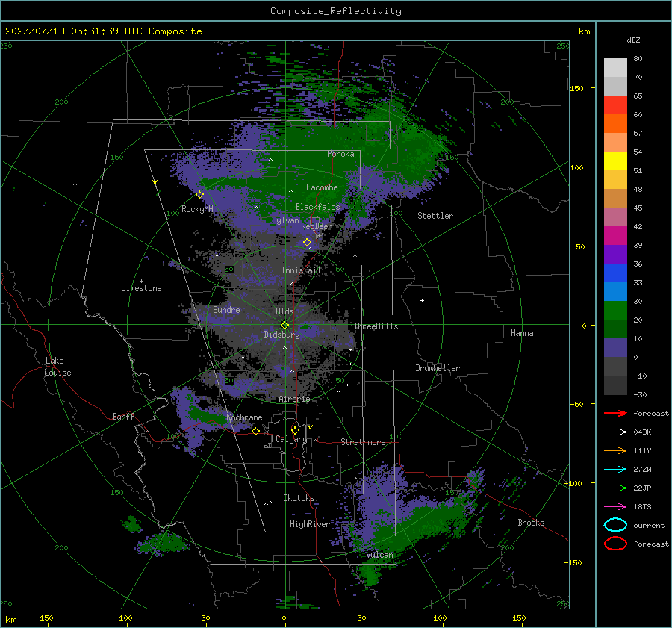The height and width of the screenshot is (628, 672).
Task: Click the Airdrie city label
Action: 294,399
